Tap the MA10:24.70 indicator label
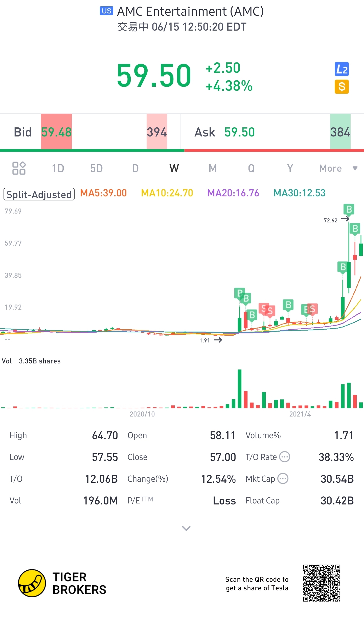 click(x=167, y=193)
